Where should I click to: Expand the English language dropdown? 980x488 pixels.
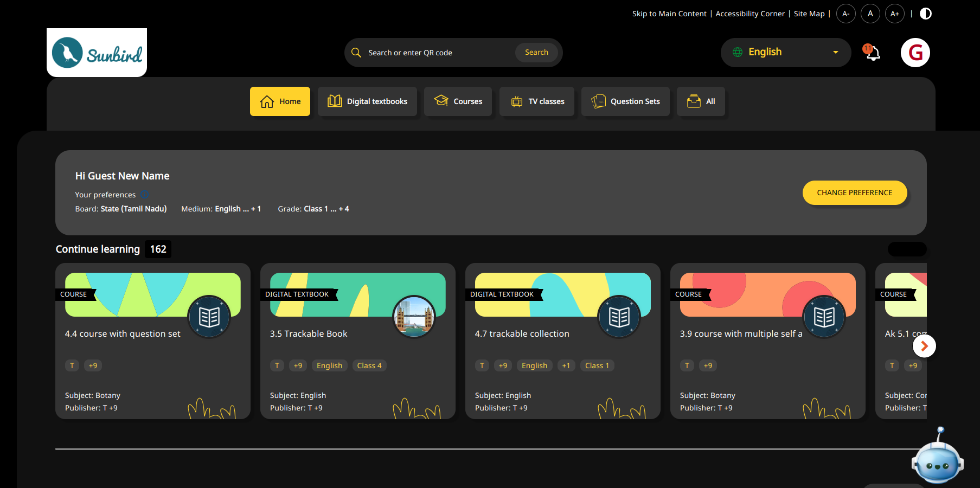pos(785,53)
